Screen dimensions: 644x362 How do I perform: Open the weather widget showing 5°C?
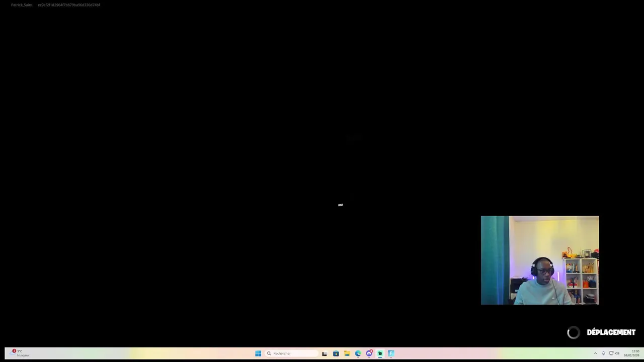coord(19,353)
